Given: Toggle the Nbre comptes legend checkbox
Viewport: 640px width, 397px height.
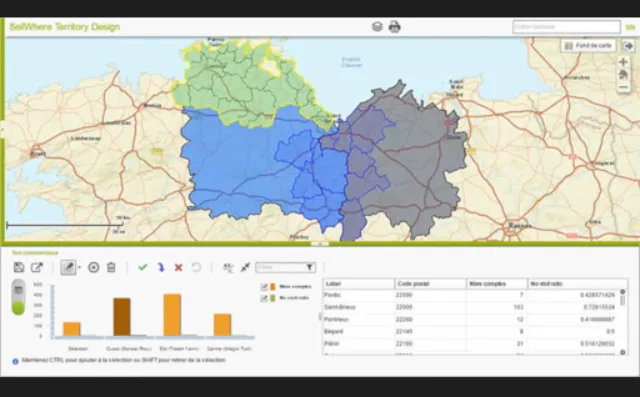Looking at the screenshot, I should coord(264,287).
